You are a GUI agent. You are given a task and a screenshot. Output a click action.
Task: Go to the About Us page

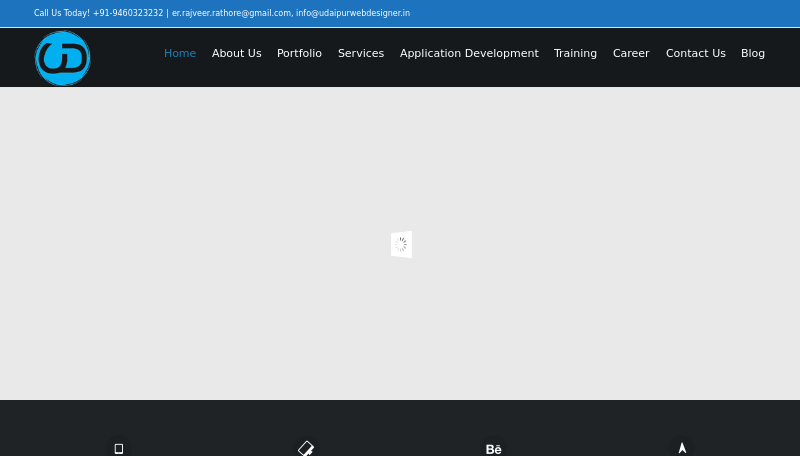pyautogui.click(x=236, y=53)
